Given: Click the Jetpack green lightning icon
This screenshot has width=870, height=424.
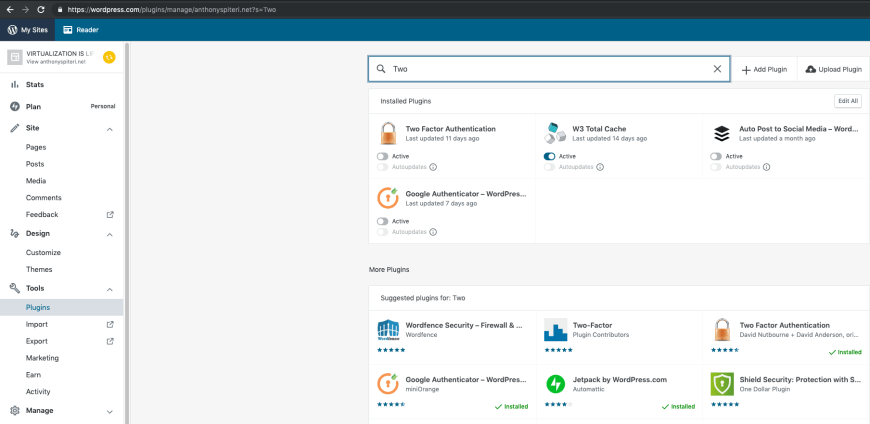Looking at the screenshot, I should pyautogui.click(x=555, y=384).
